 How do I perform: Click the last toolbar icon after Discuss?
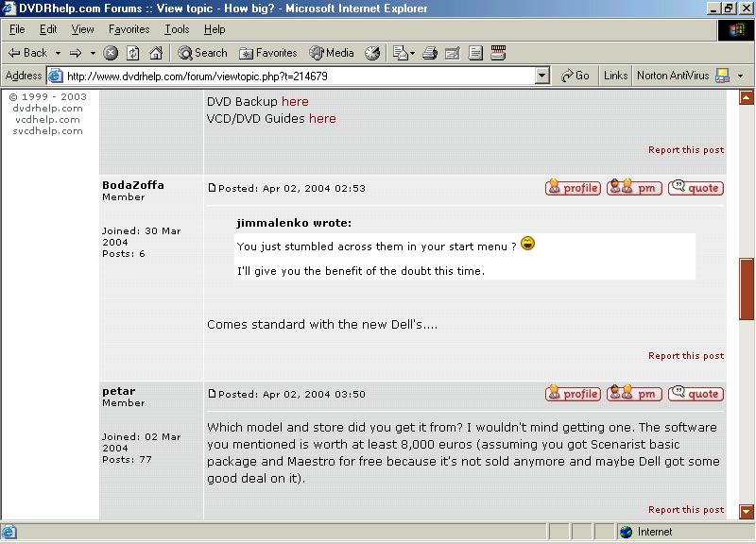click(x=498, y=53)
